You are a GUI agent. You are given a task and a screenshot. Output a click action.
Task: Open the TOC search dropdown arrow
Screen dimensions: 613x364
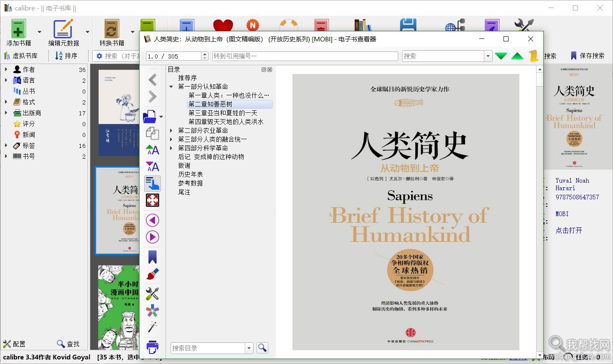pyautogui.click(x=249, y=348)
